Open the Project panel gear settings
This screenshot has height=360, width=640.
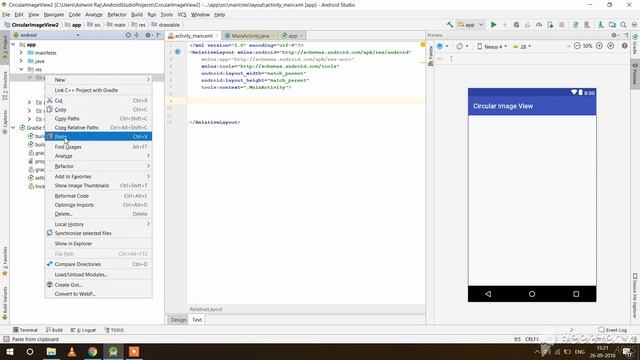(148, 35)
